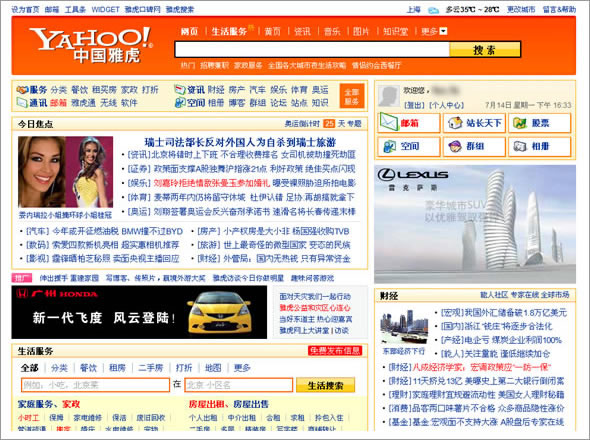Select the 租房 tab under 生活服务
Viewport: 590px width, 440px height.
117,368
